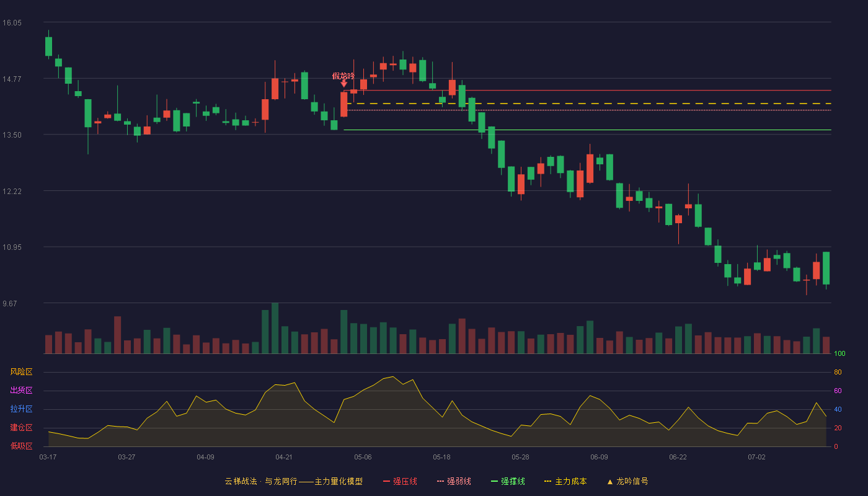Toggle the 强压线 series legend label
This screenshot has height=496, width=868.
(x=405, y=481)
